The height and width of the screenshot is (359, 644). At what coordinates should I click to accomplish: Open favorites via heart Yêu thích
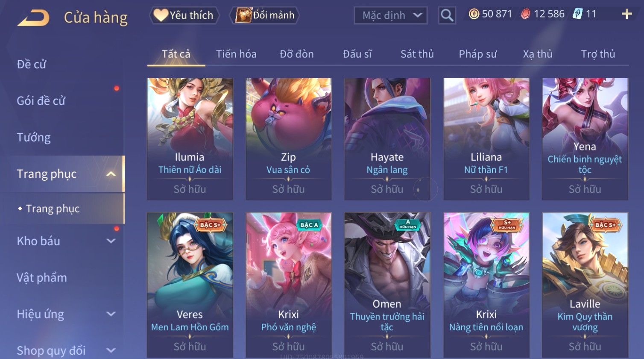pyautogui.click(x=184, y=15)
